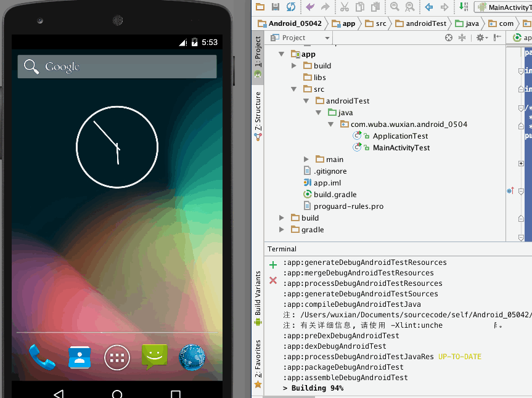Click the plus fold marker in editor gutter
The image size is (532, 398).
pos(521,163)
